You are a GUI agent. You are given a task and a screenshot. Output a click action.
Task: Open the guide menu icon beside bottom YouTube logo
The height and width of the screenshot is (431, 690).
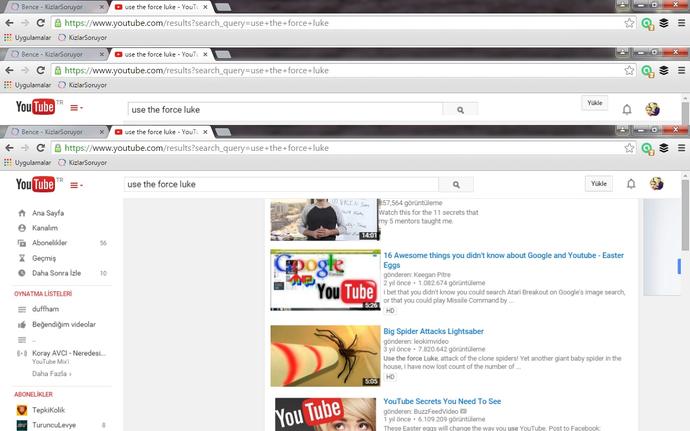pos(76,186)
